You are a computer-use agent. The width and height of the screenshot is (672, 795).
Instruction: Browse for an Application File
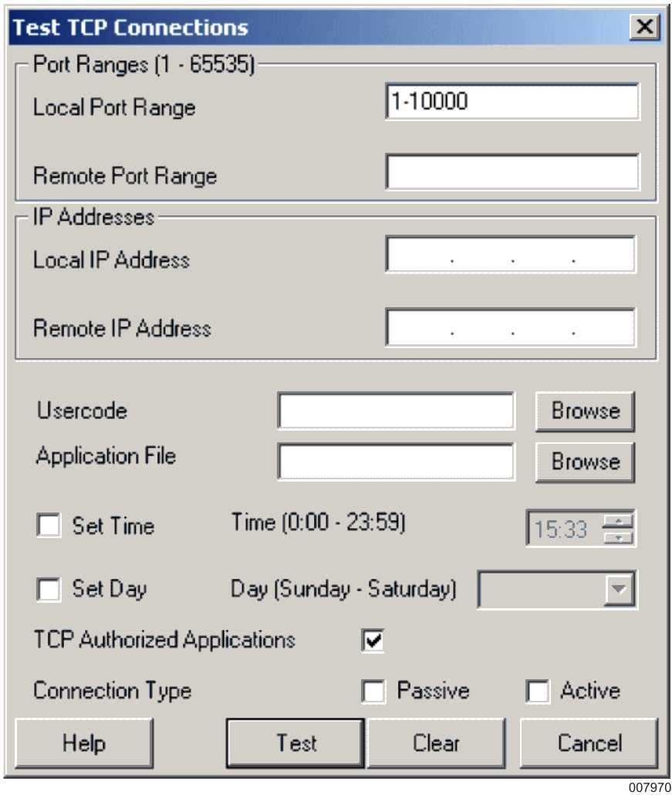(585, 462)
